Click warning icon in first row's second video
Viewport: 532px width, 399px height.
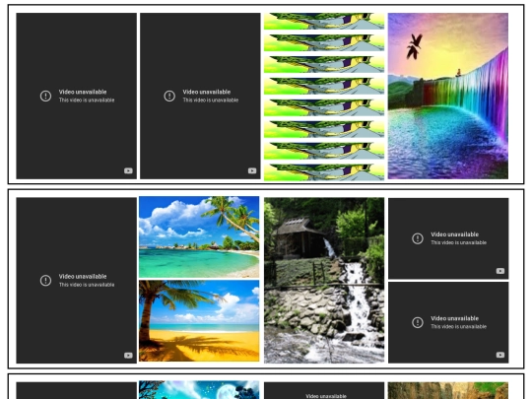click(x=169, y=96)
